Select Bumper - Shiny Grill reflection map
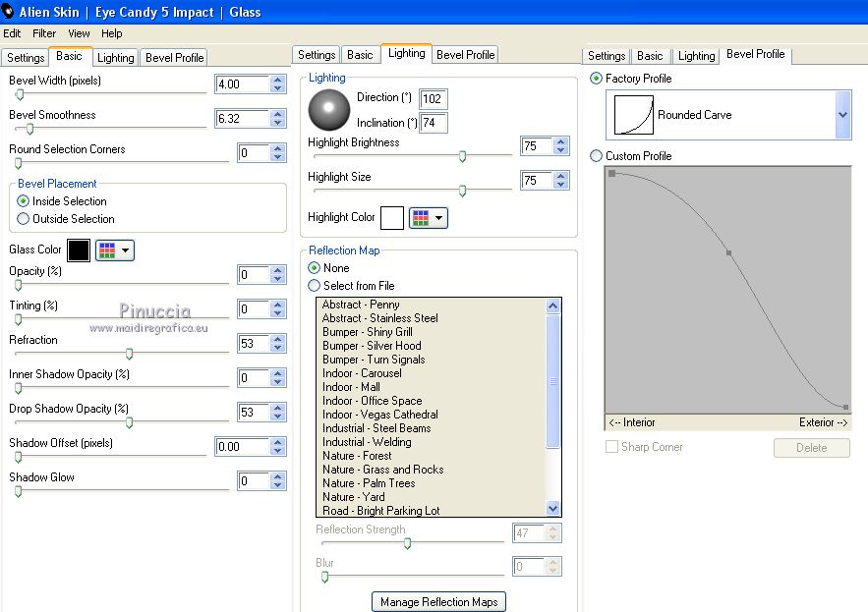 (368, 332)
